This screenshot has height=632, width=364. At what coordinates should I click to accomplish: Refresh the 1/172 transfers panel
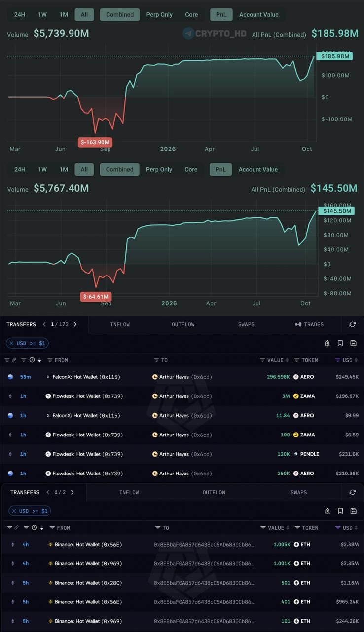352,324
